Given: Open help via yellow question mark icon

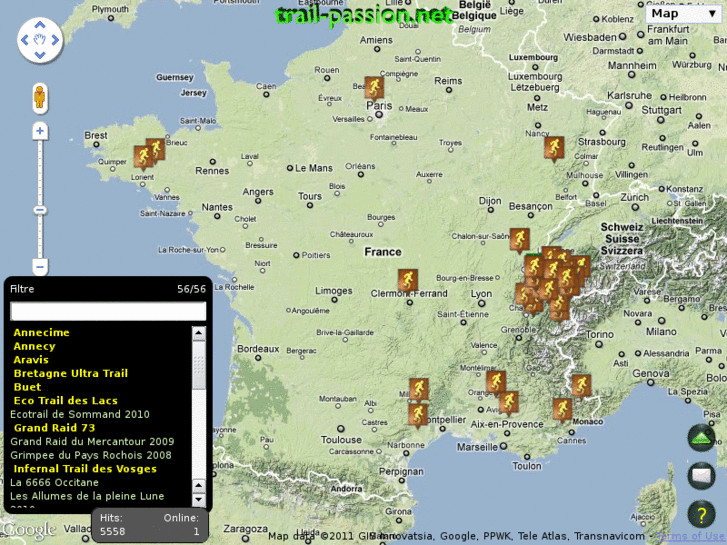Looking at the screenshot, I should pos(701,514).
